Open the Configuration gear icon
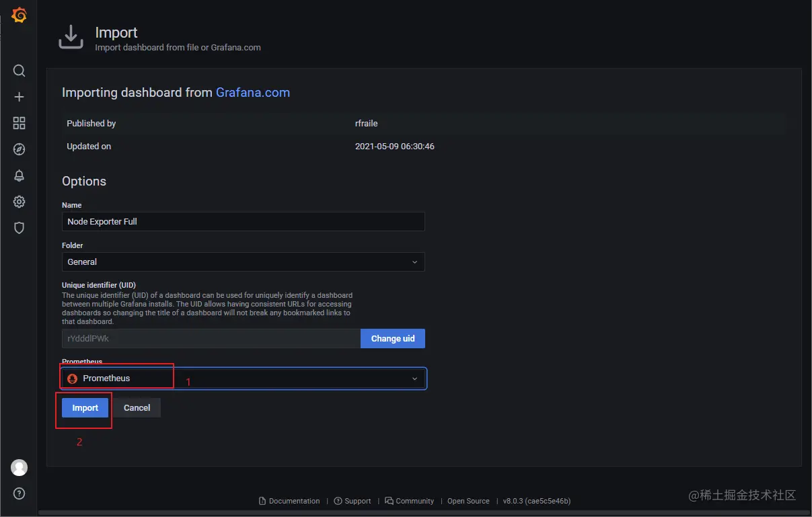This screenshot has width=812, height=517. pos(20,202)
